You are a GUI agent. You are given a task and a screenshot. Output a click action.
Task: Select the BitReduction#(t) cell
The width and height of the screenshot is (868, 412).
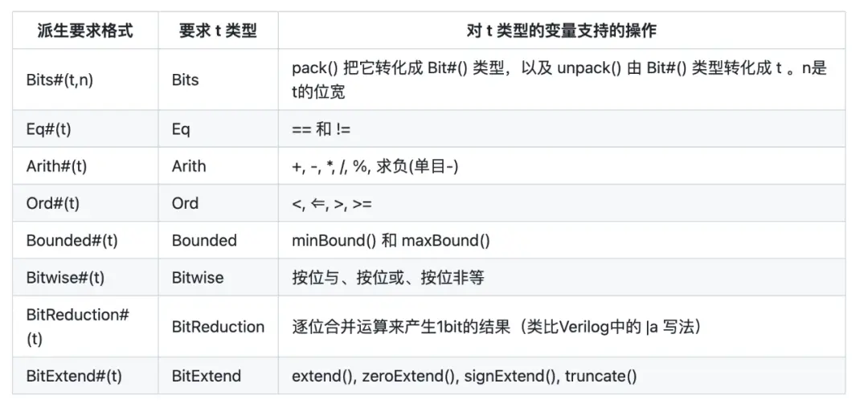[77, 326]
